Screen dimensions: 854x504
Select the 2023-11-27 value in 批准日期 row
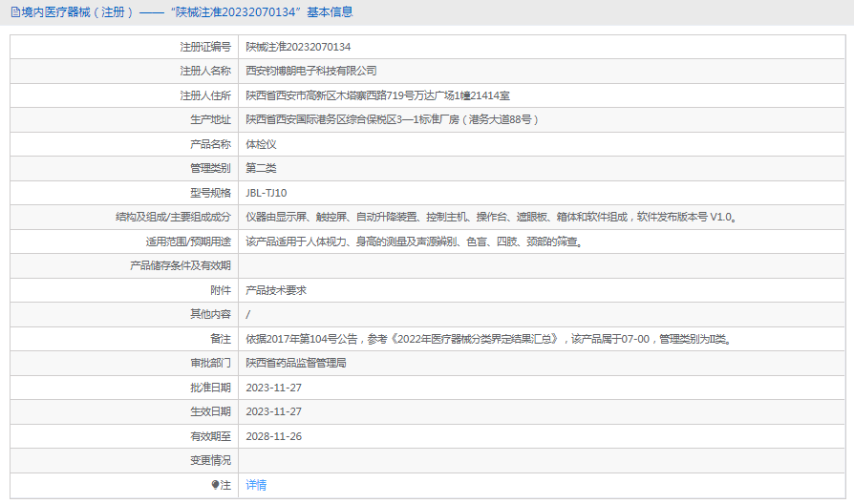273,388
